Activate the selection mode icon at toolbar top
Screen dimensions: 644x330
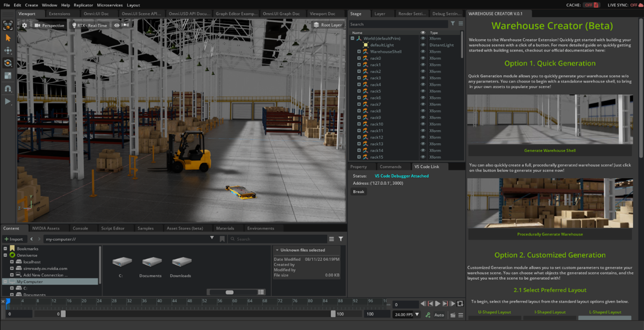pyautogui.click(x=8, y=26)
